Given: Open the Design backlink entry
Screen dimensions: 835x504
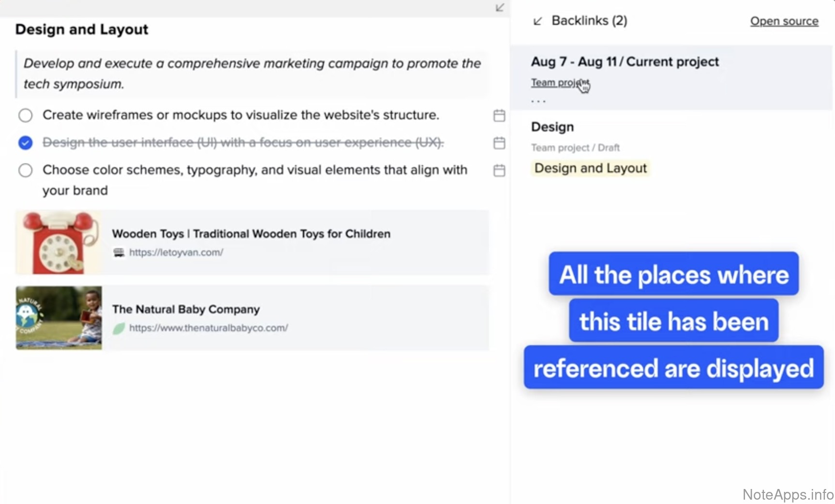Looking at the screenshot, I should click(x=552, y=127).
